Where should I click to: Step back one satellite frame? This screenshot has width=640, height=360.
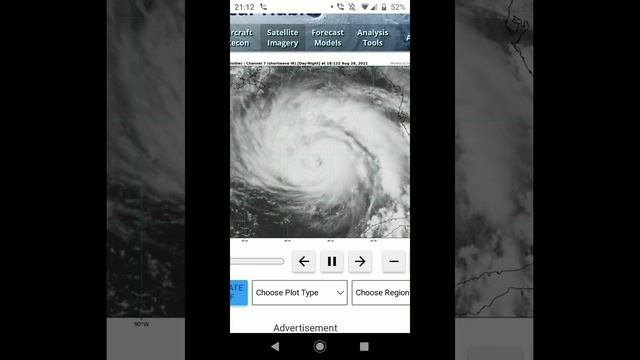[x=304, y=261]
